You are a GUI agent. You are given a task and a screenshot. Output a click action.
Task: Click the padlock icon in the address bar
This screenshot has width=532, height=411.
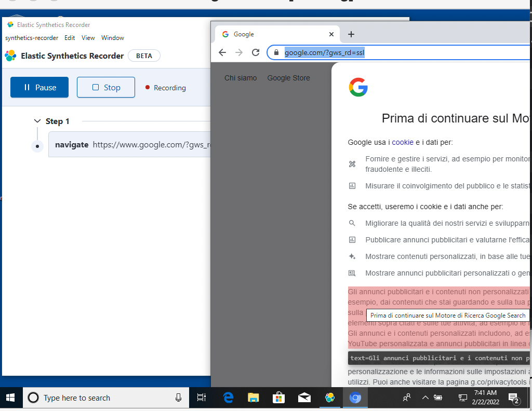(x=276, y=52)
